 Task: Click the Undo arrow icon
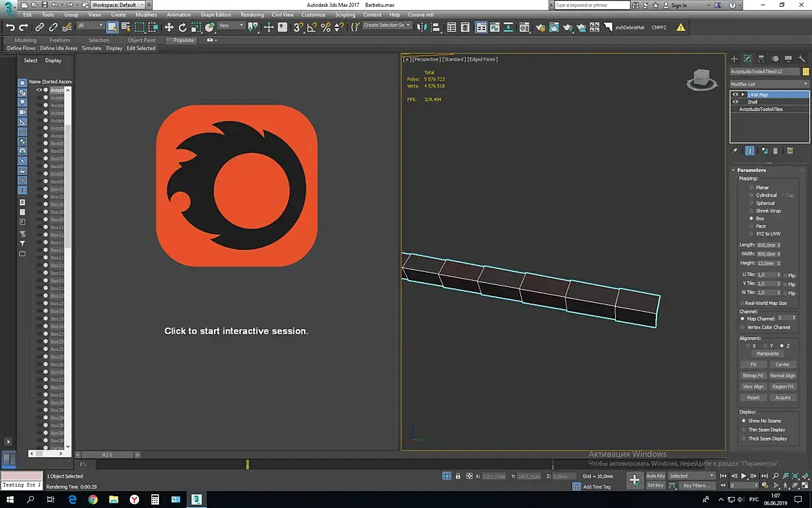pyautogui.click(x=10, y=28)
